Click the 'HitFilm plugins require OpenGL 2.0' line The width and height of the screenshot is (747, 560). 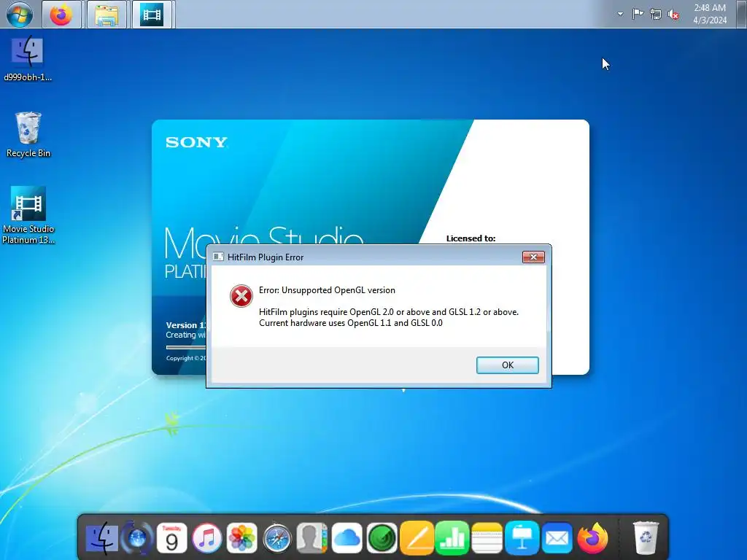point(389,312)
